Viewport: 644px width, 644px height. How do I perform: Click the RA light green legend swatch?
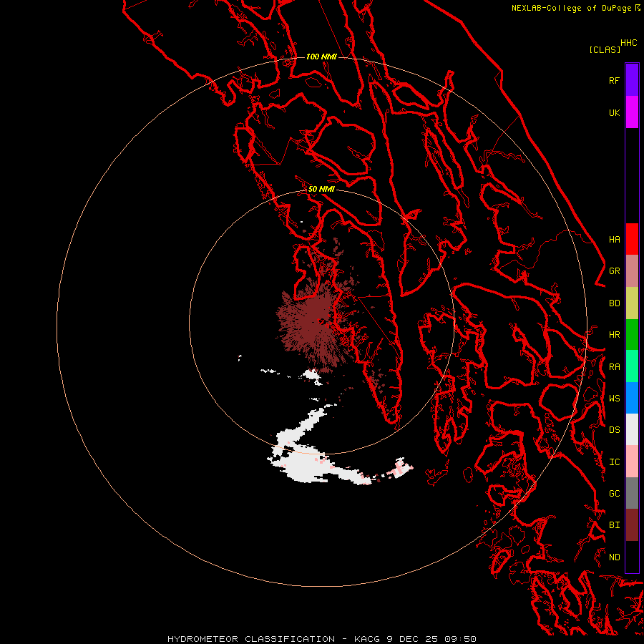click(x=632, y=366)
